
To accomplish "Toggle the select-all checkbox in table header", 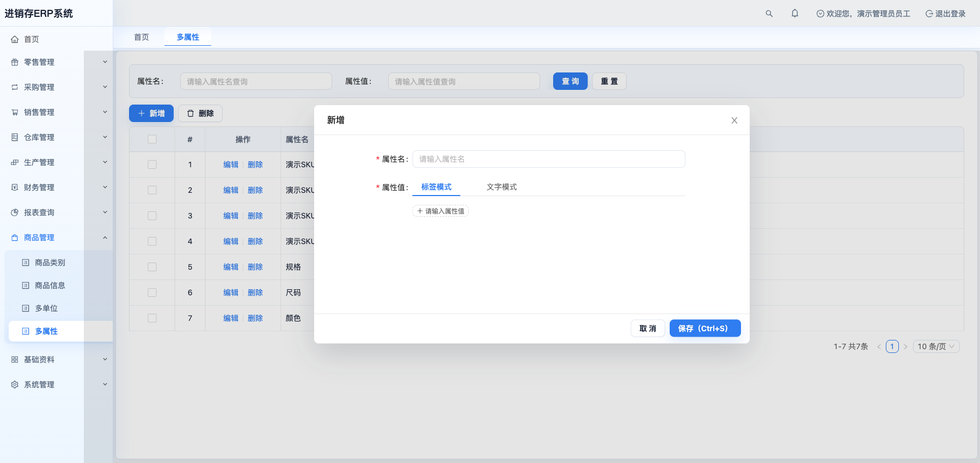I will tap(152, 139).
